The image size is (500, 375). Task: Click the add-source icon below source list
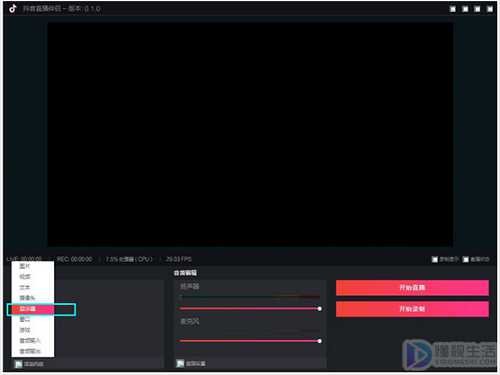18,364
